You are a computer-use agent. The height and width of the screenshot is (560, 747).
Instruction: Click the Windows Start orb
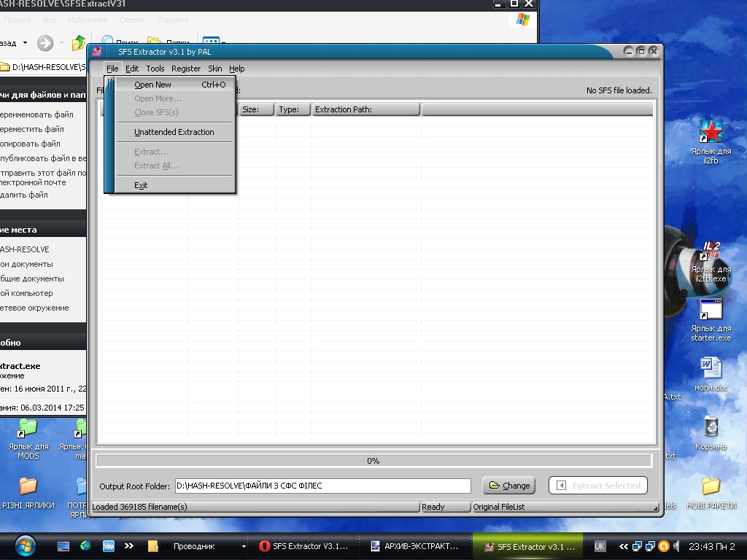coord(24,545)
